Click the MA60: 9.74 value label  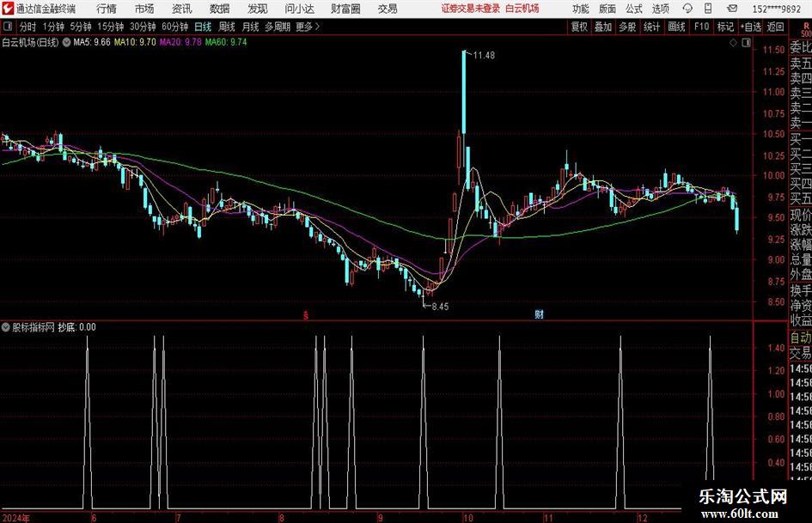(x=226, y=42)
